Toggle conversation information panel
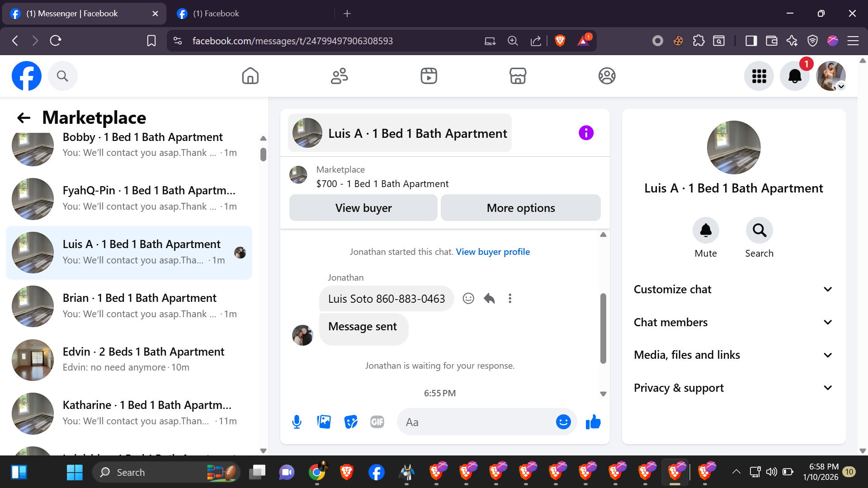 click(586, 133)
